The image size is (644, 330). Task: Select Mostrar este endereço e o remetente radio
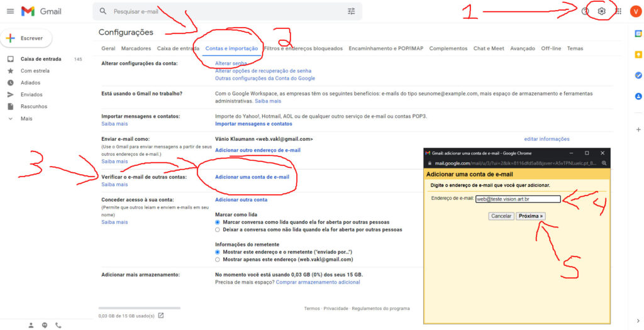click(x=218, y=252)
